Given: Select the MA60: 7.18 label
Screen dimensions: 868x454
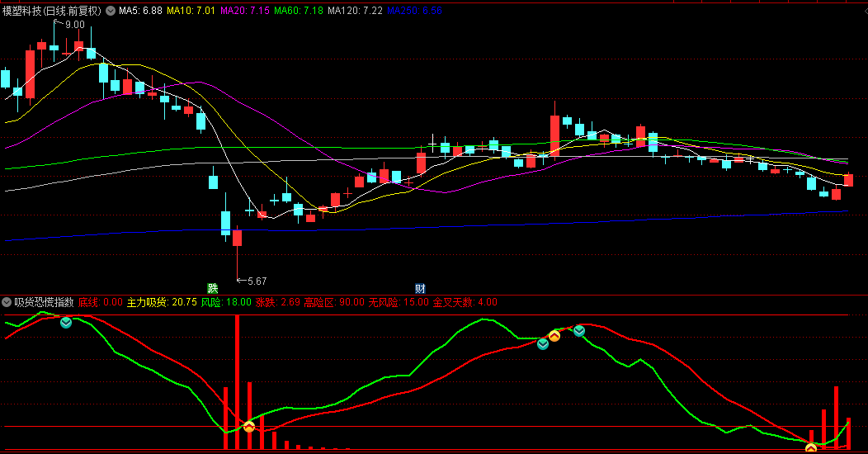Looking at the screenshot, I should click(x=299, y=11).
